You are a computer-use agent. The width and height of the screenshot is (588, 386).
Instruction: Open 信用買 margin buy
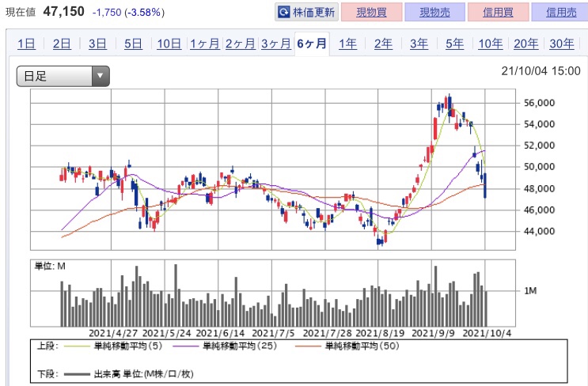pos(498,13)
